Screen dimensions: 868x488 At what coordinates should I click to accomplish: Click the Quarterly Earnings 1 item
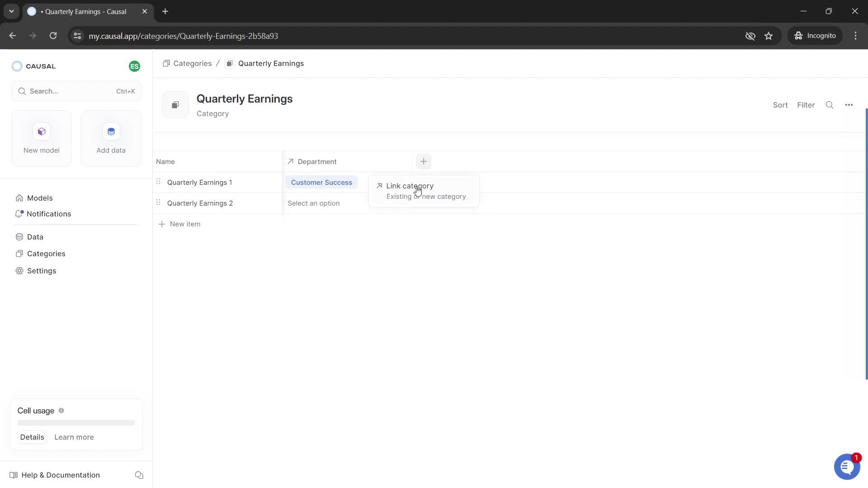click(x=201, y=183)
